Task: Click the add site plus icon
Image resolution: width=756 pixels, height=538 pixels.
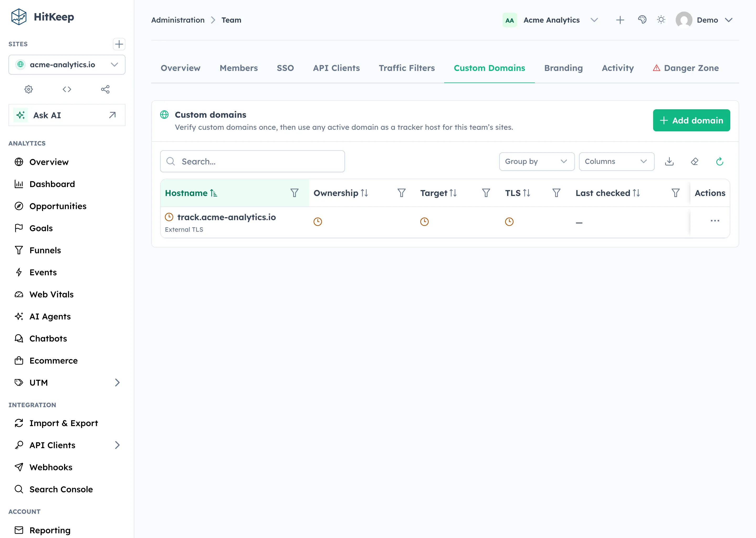Action: click(x=119, y=44)
